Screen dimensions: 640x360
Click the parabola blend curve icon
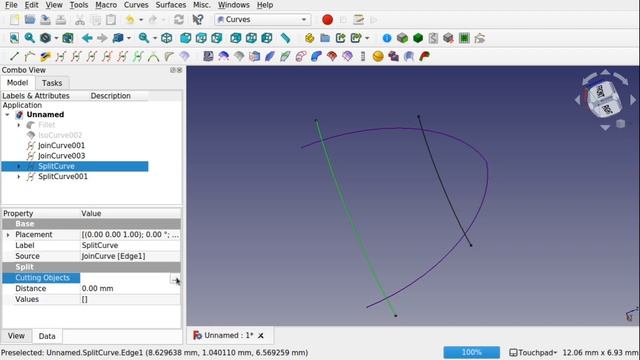coord(153,56)
